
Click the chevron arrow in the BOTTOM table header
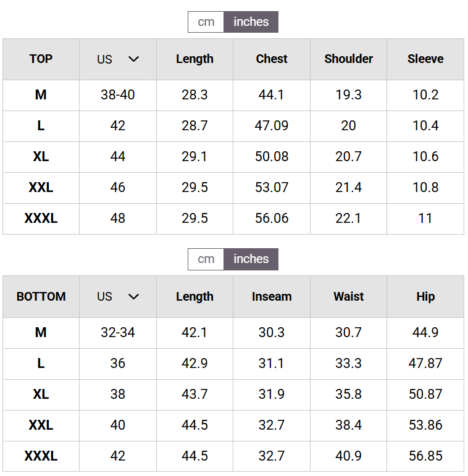pos(133,296)
